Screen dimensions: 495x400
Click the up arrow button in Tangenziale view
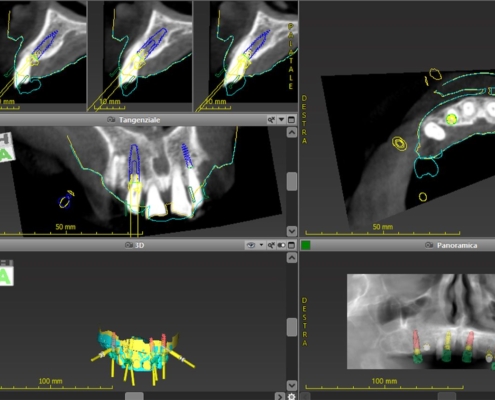click(292, 133)
